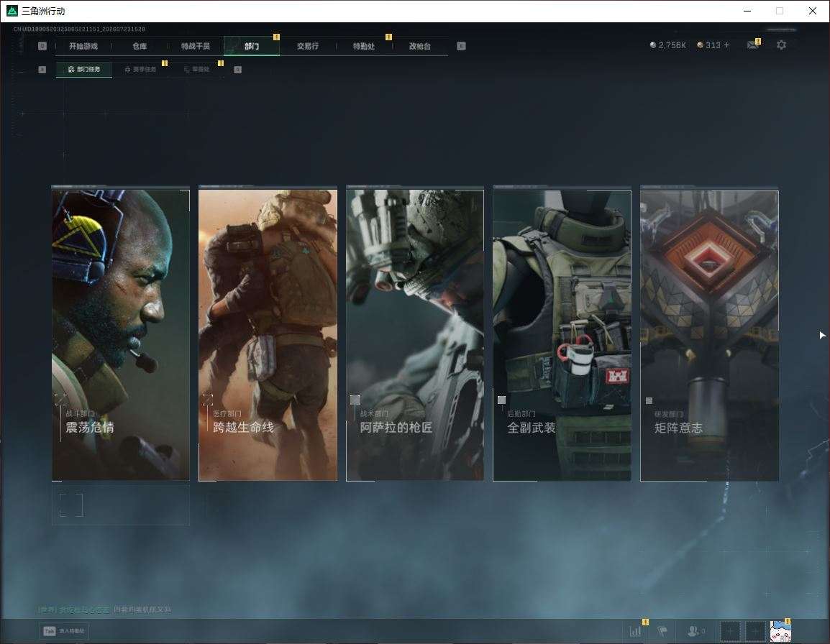
Task: Select the 跨越生命线 medical department card
Action: [x=268, y=334]
